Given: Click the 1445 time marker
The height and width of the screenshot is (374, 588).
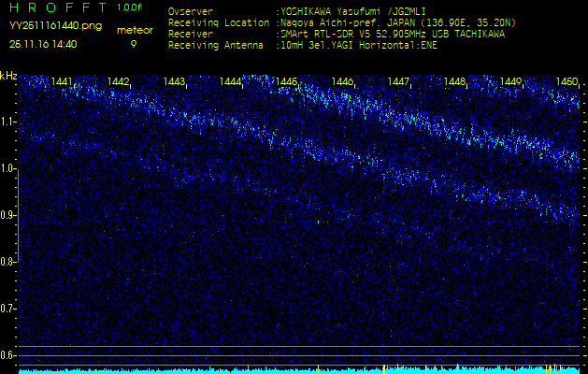Looking at the screenshot, I should pyautogui.click(x=287, y=82).
